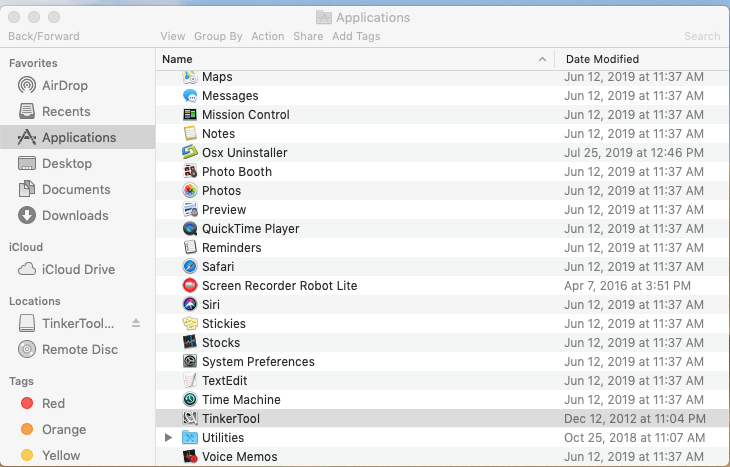Click the Voice Memos app icon
This screenshot has width=730, height=467.
pyautogui.click(x=189, y=457)
